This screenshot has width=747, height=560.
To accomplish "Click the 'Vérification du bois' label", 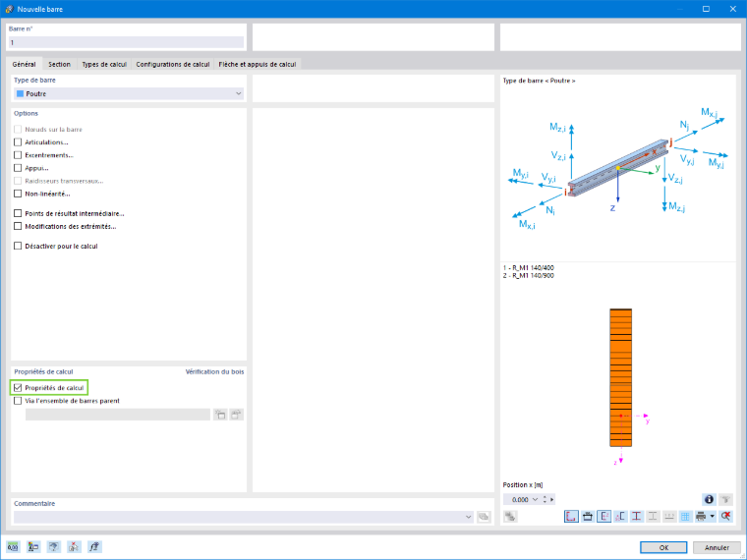I will 214,371.
